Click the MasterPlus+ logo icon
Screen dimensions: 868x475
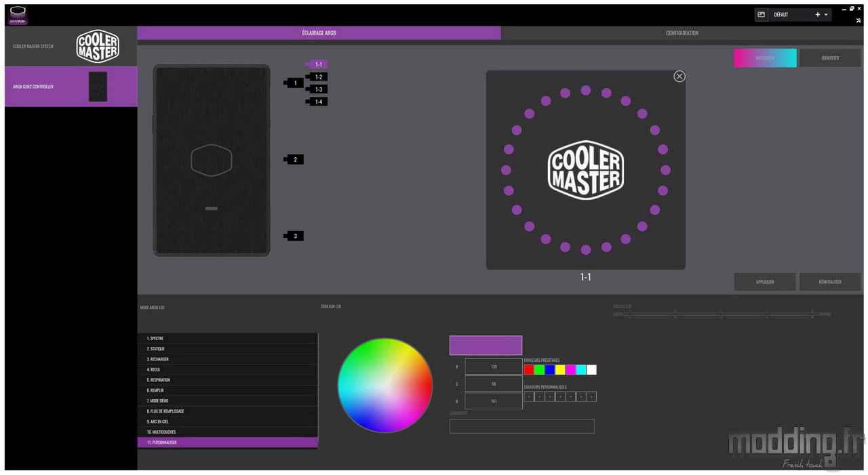pos(18,16)
